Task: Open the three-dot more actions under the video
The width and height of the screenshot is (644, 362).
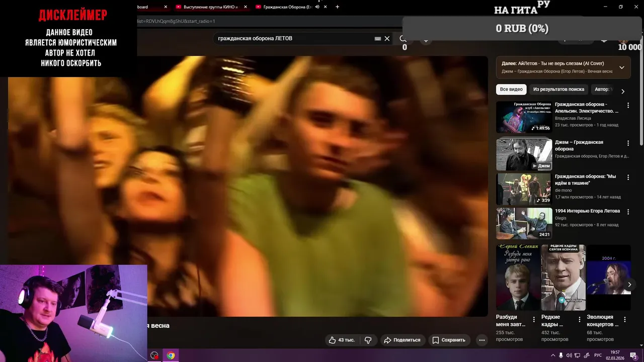Action: (481, 340)
